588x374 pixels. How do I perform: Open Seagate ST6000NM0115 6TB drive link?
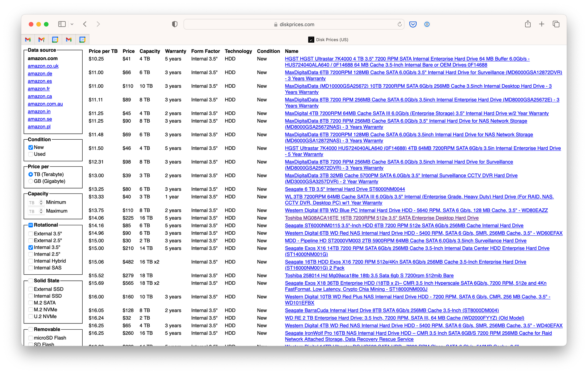[x=404, y=226]
